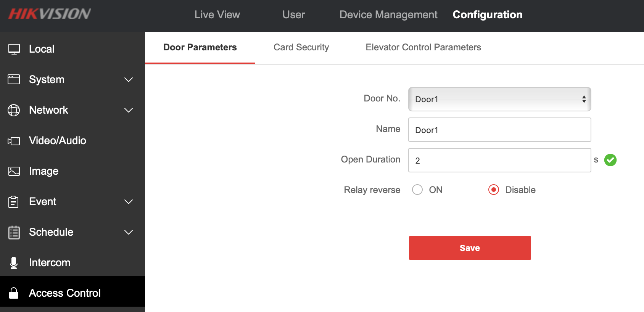
Task: Click the Image picture icon in sidebar
Action: (x=14, y=171)
